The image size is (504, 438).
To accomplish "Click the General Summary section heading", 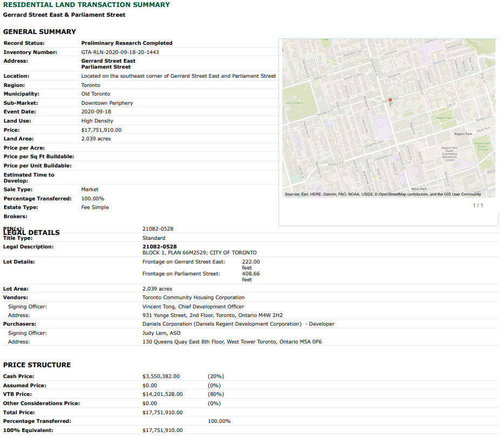I will point(39,32).
